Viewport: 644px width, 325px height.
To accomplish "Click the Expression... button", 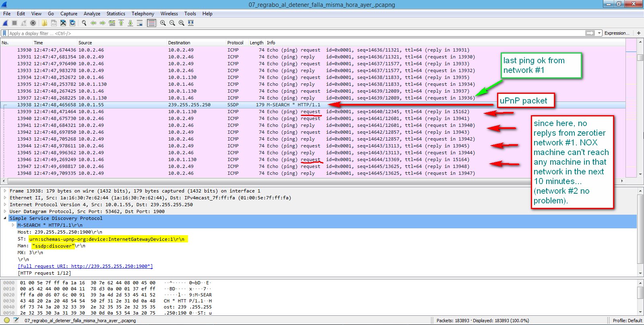I will (617, 33).
